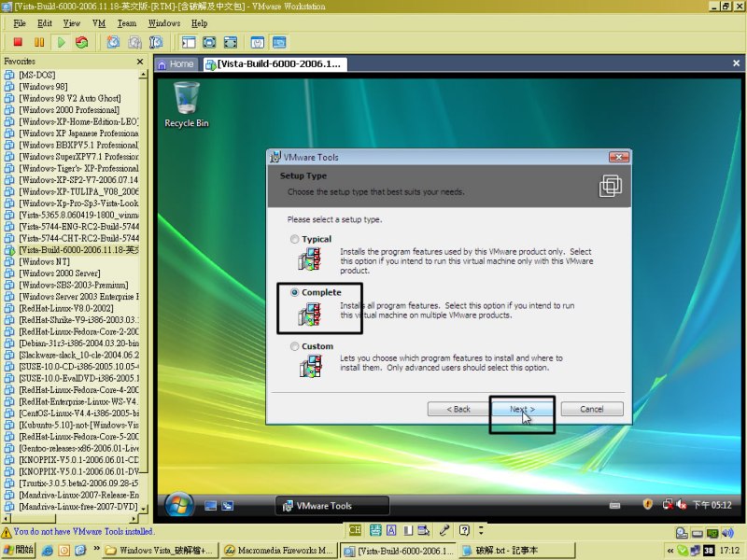The image size is (747, 560).
Task: Click the language bar help icon
Action: 464,530
